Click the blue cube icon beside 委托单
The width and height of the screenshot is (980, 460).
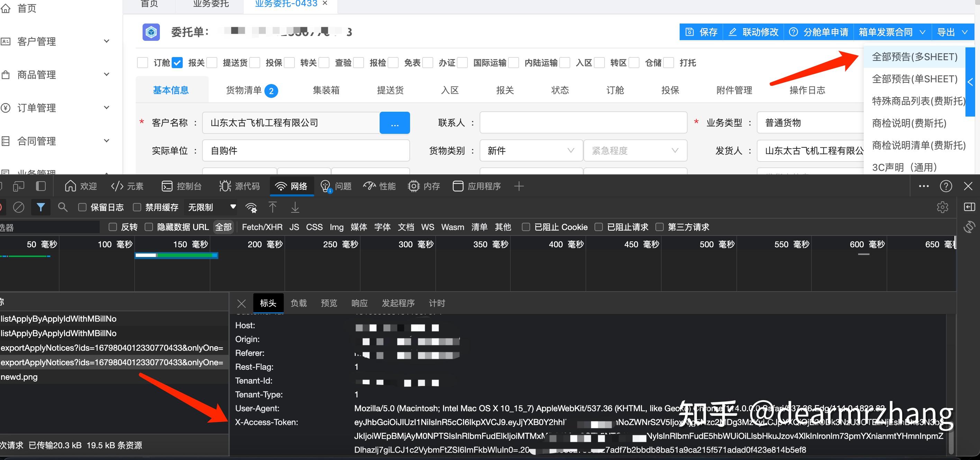151,32
